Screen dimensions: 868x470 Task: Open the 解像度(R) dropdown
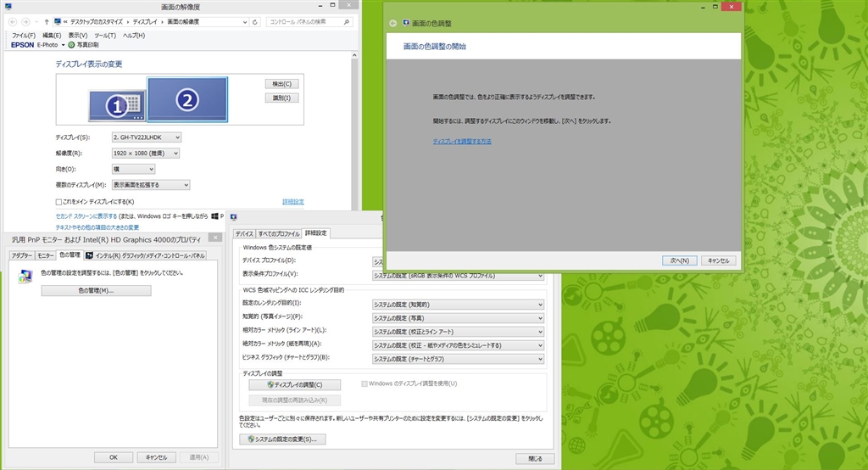[x=146, y=153]
